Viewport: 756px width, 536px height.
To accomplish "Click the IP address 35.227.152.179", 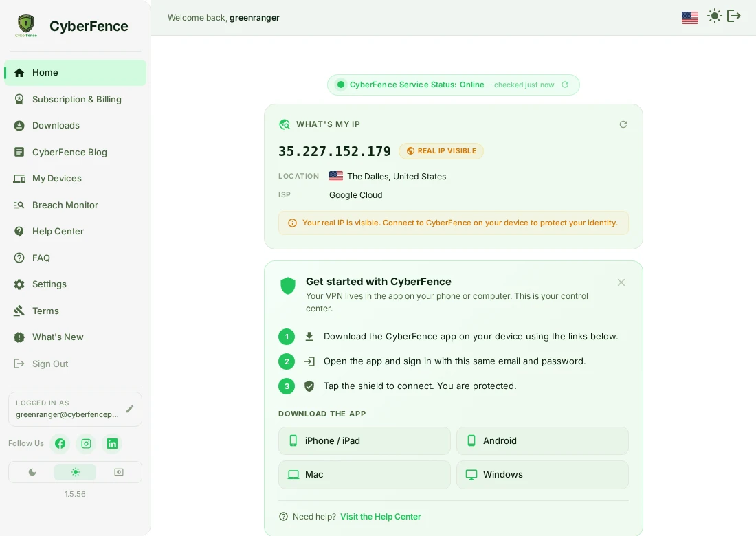I will [x=334, y=151].
